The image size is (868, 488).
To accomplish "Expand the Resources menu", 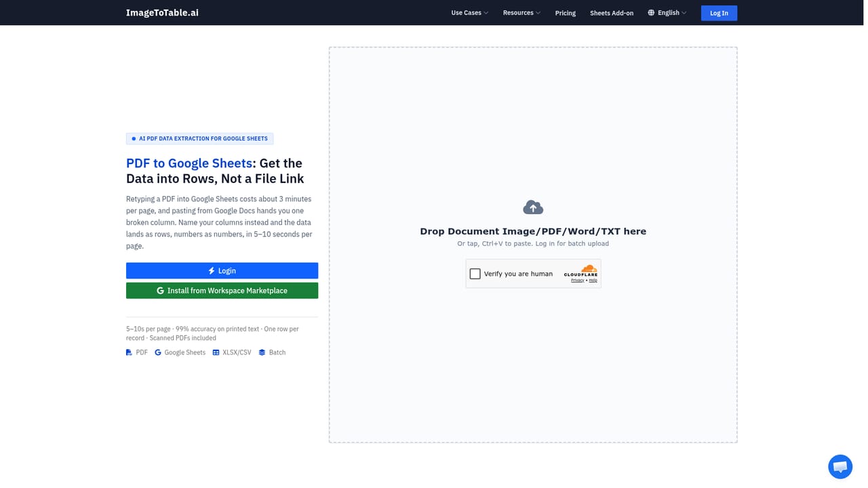I will click(x=521, y=13).
